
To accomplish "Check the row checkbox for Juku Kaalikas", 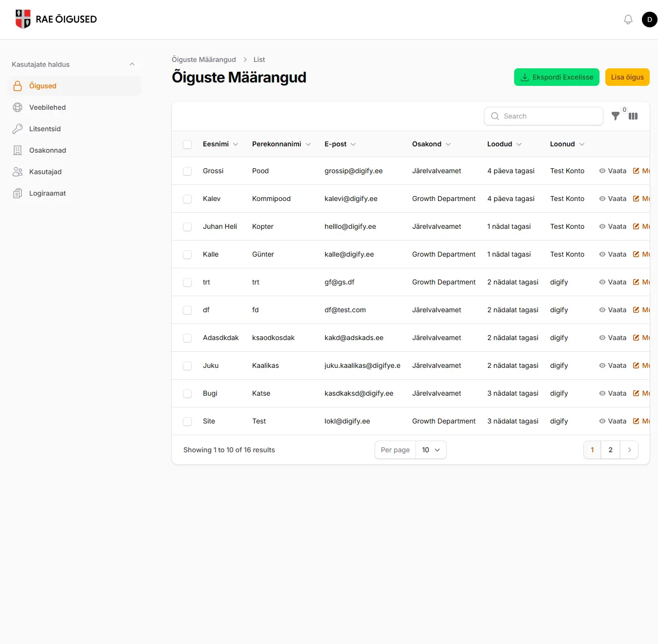I will pos(187,366).
